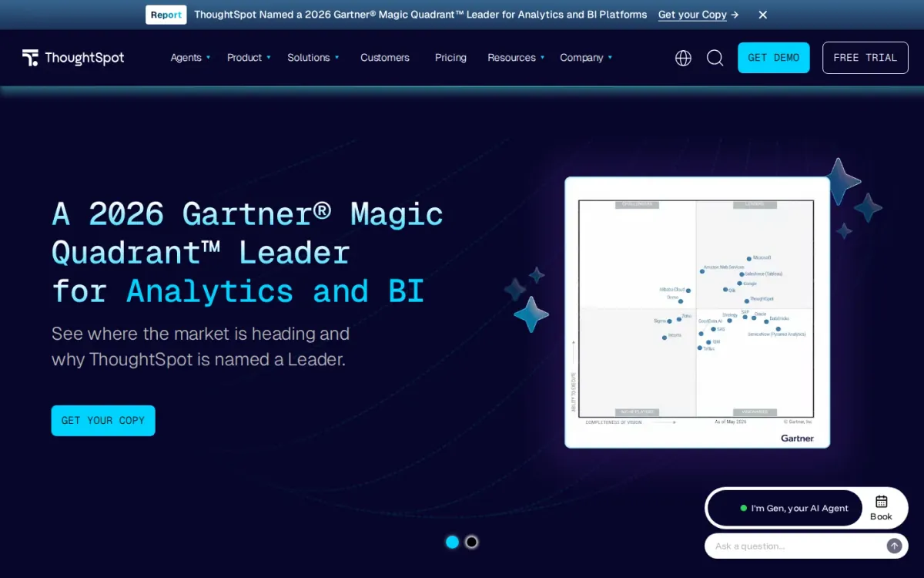
Task: Expand the Product dropdown
Action: [249, 58]
